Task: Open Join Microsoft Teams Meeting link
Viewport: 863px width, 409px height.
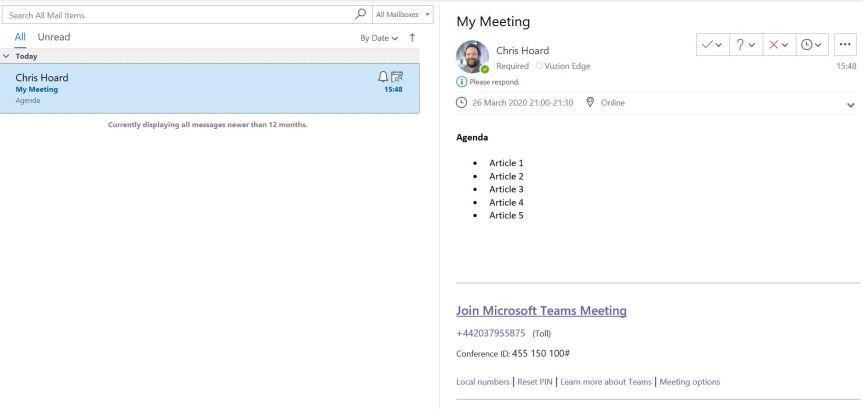Action: click(541, 311)
